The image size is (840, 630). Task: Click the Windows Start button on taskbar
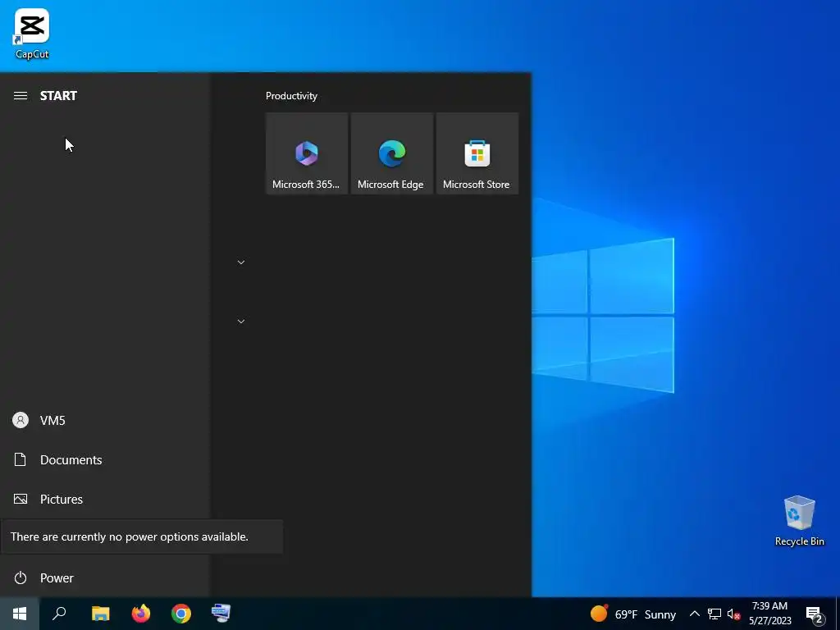(20, 614)
